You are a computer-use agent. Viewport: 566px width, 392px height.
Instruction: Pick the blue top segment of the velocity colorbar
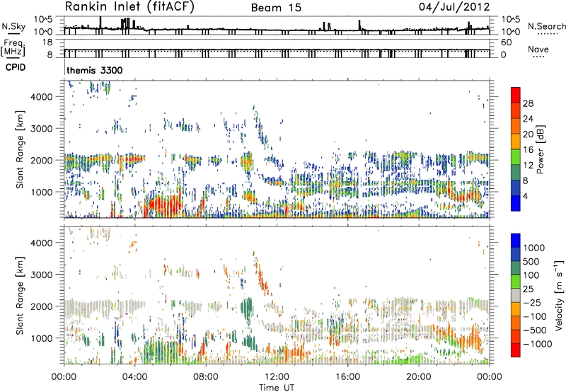click(516, 241)
